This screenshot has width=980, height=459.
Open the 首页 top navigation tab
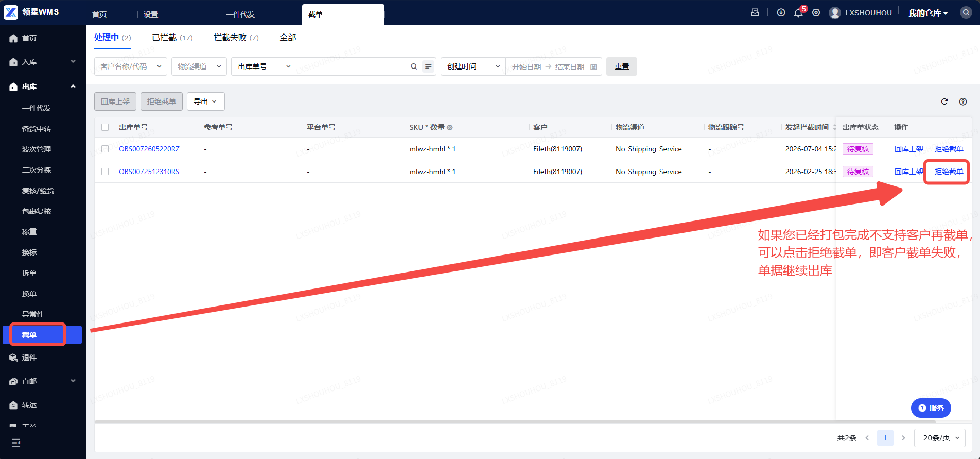99,14
